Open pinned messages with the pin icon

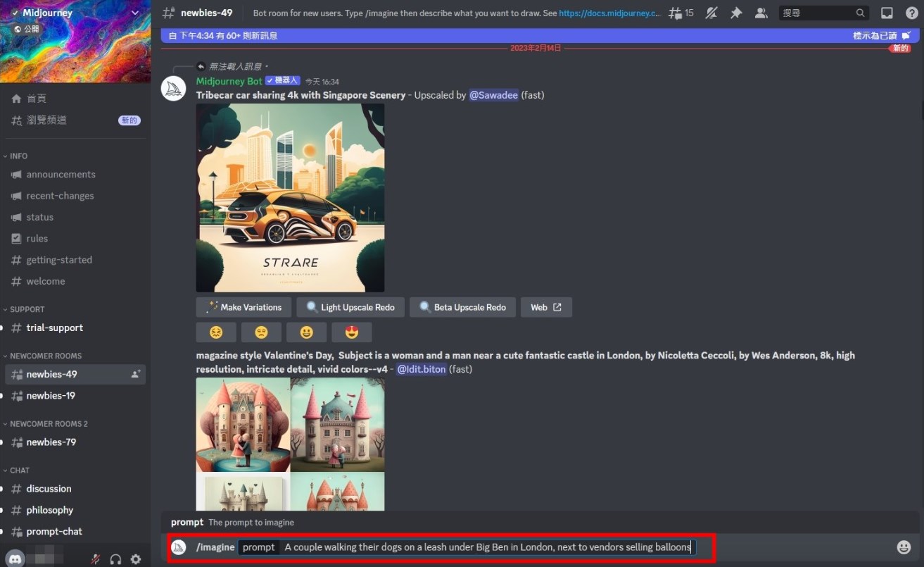tap(736, 13)
